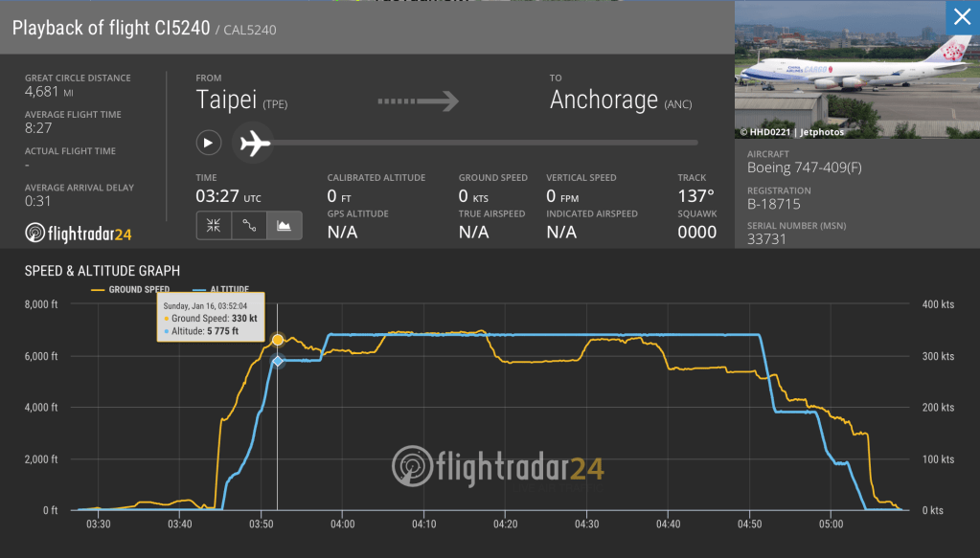Click the blue altitude diamond marker

tap(278, 361)
